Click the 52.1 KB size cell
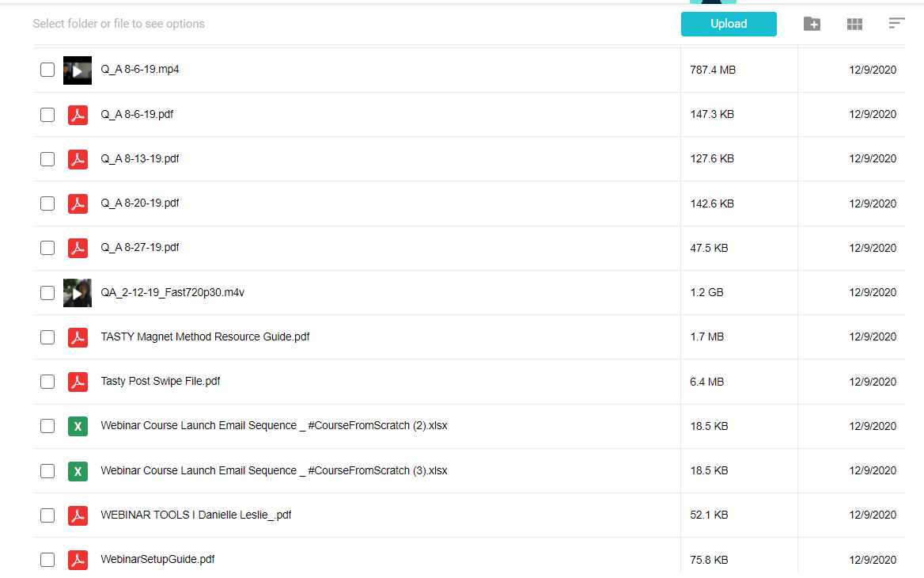The width and height of the screenshot is (924, 578). coord(709,515)
